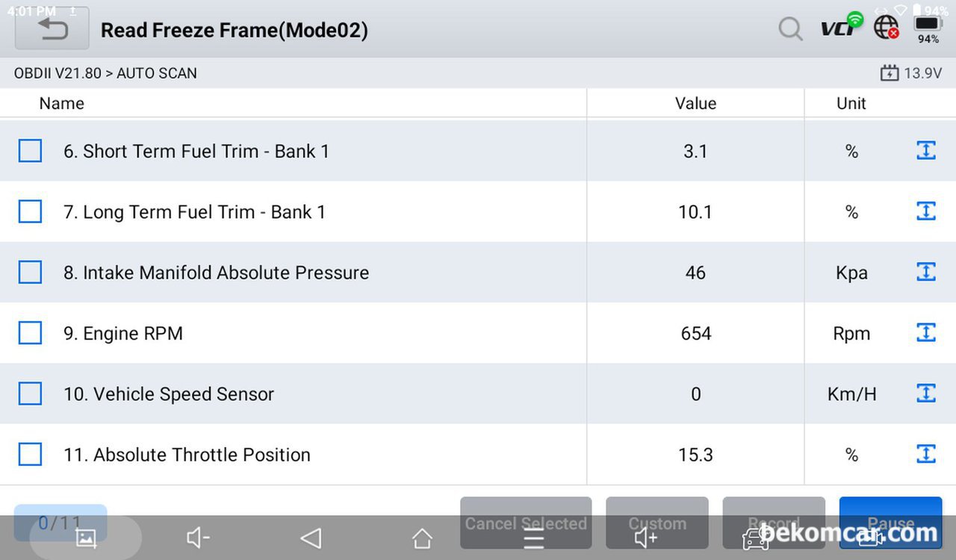
Task: Tap the volume down navigation icon
Action: 198,538
